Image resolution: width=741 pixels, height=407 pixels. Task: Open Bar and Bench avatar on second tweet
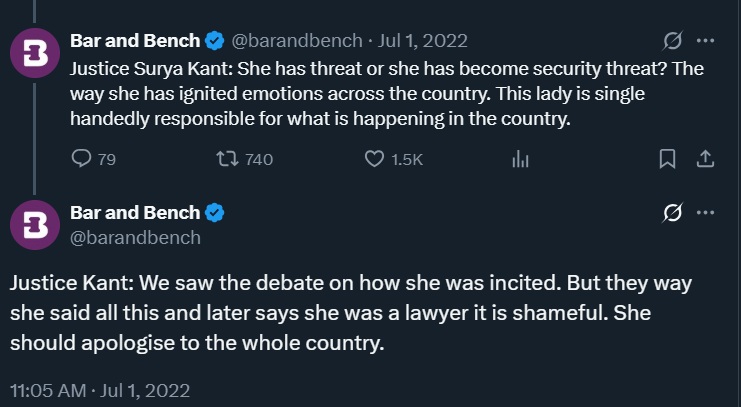(34, 225)
